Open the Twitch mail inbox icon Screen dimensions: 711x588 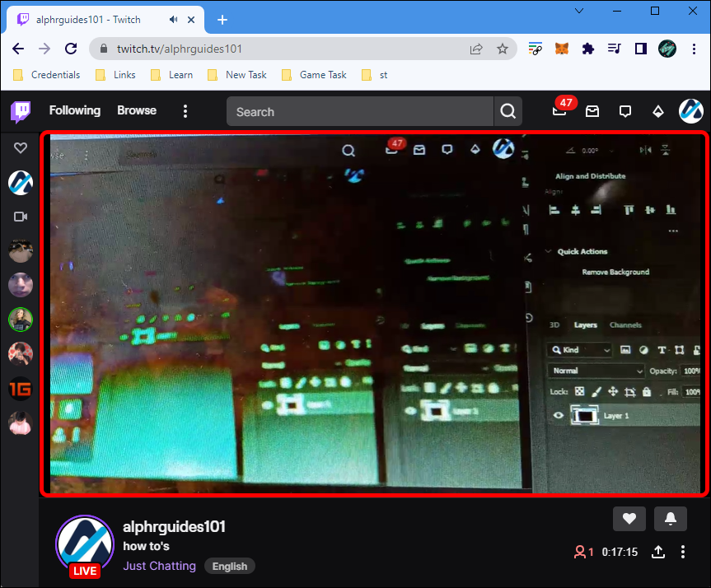tap(592, 111)
